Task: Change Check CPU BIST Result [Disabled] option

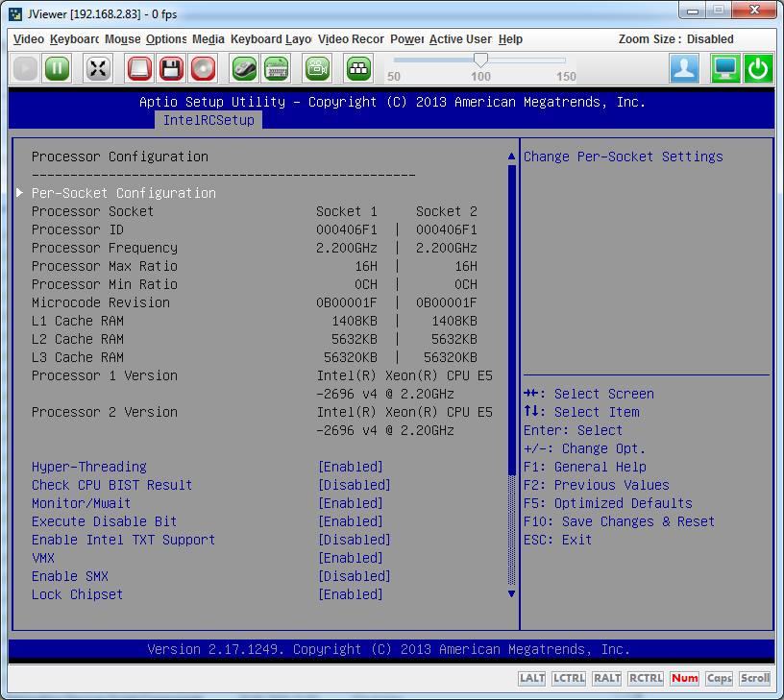Action: pyautogui.click(x=354, y=485)
